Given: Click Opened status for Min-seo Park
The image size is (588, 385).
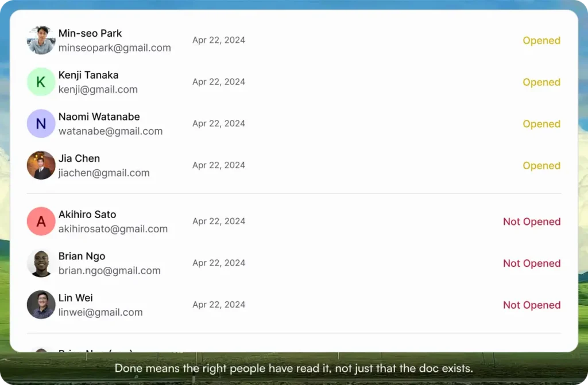Looking at the screenshot, I should 541,41.
